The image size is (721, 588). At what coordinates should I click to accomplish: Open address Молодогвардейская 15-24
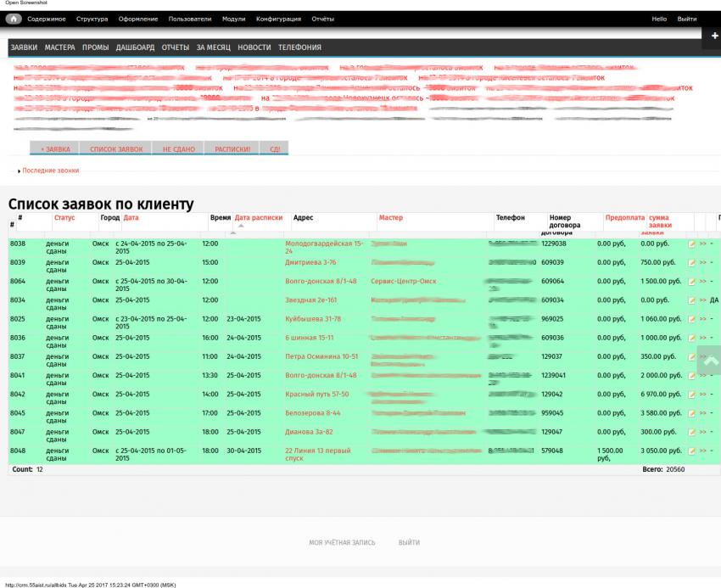pyautogui.click(x=324, y=247)
